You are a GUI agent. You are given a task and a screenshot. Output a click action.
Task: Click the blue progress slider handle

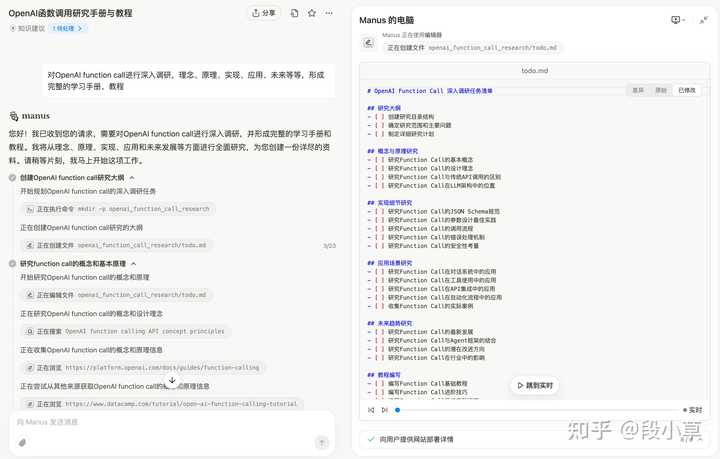click(398, 410)
